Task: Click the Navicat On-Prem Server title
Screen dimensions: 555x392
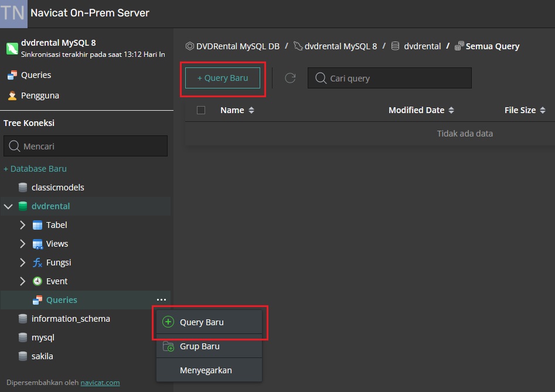Action: point(90,13)
